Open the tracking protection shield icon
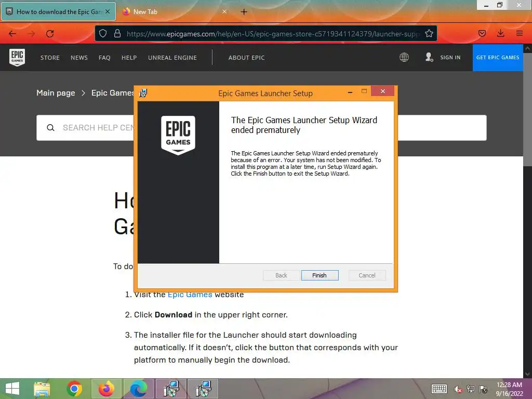 (x=103, y=34)
